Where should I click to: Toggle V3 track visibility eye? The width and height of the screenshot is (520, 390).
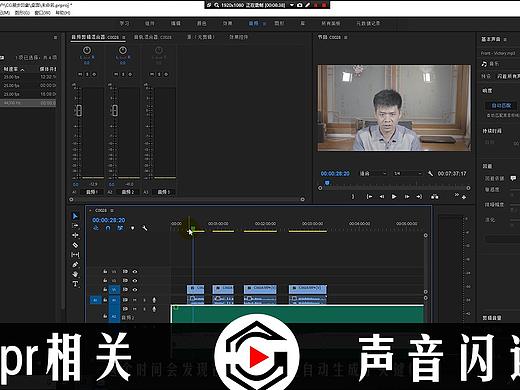tap(135, 272)
